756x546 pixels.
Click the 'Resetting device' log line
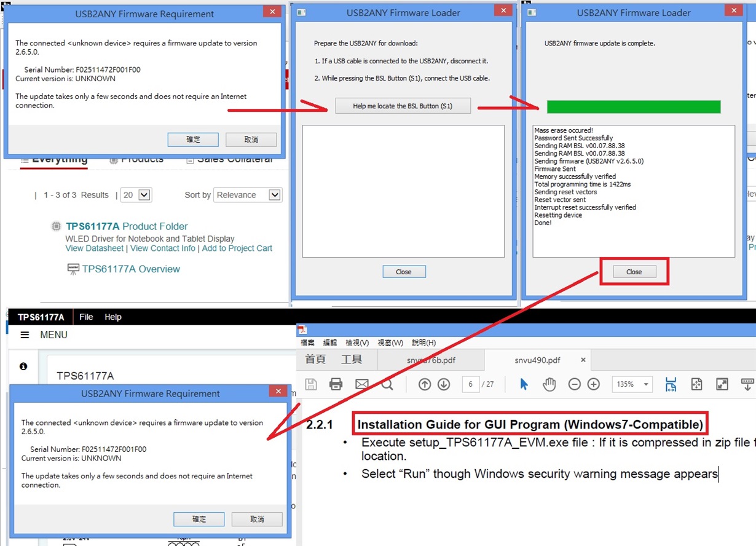(x=558, y=215)
